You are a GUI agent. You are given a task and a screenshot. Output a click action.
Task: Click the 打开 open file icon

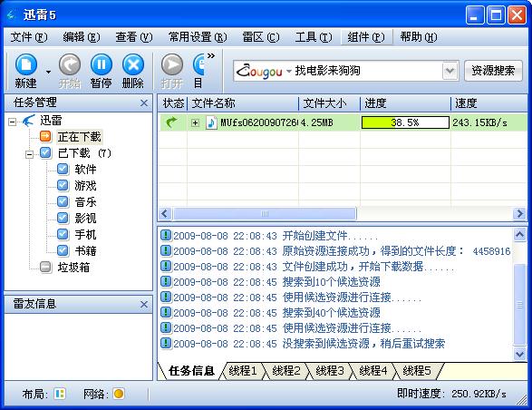[x=172, y=64]
